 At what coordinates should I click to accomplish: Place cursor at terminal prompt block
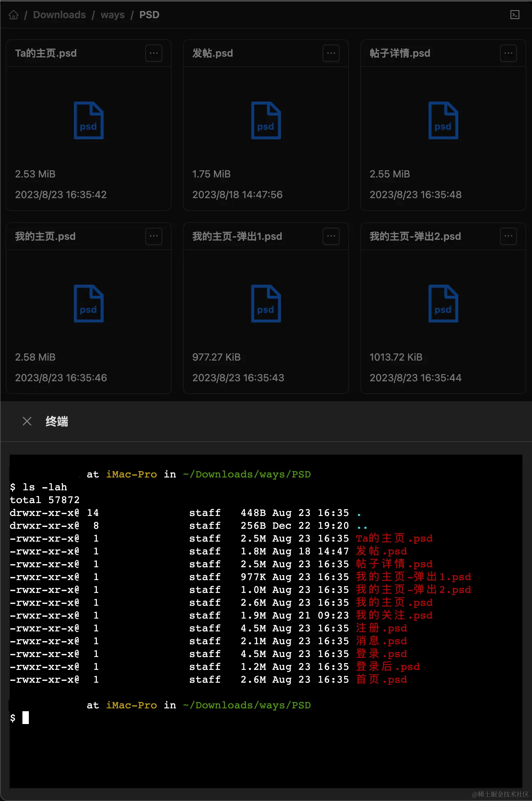[x=26, y=718]
